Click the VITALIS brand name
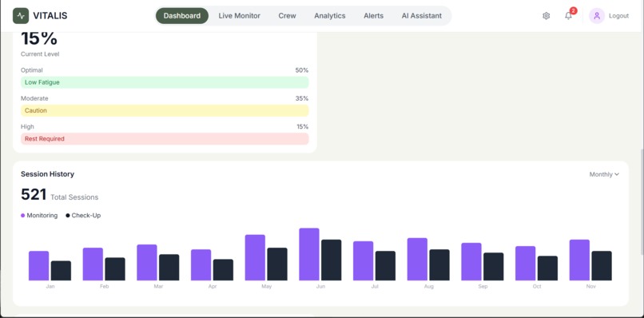The width and height of the screenshot is (644, 318). (x=50, y=16)
